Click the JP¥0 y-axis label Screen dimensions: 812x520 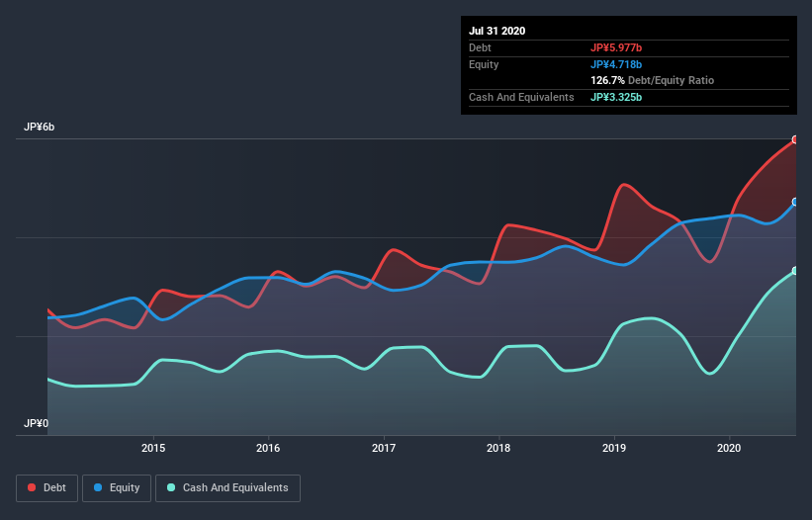pyautogui.click(x=36, y=424)
